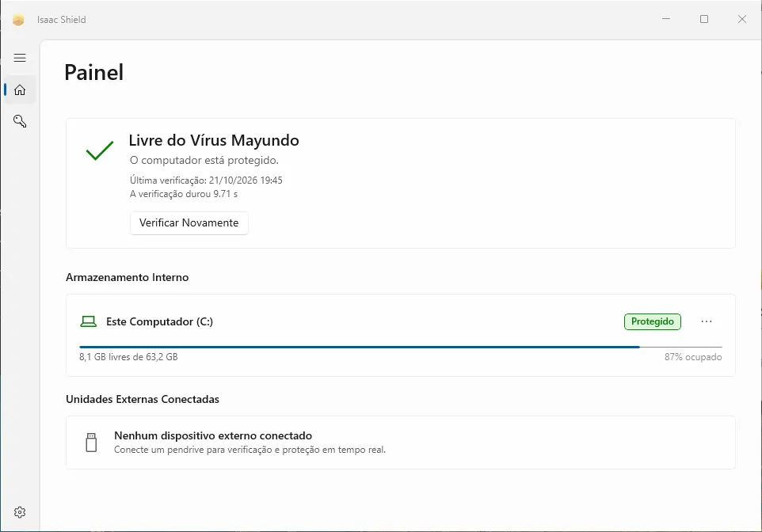Click the '87% ocupado' text
This screenshot has width=762, height=532.
click(x=693, y=357)
